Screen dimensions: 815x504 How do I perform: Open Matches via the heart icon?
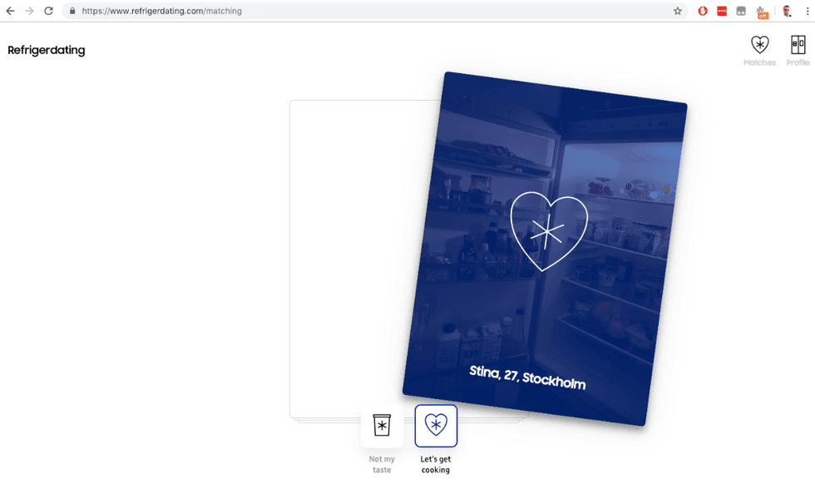(x=759, y=45)
